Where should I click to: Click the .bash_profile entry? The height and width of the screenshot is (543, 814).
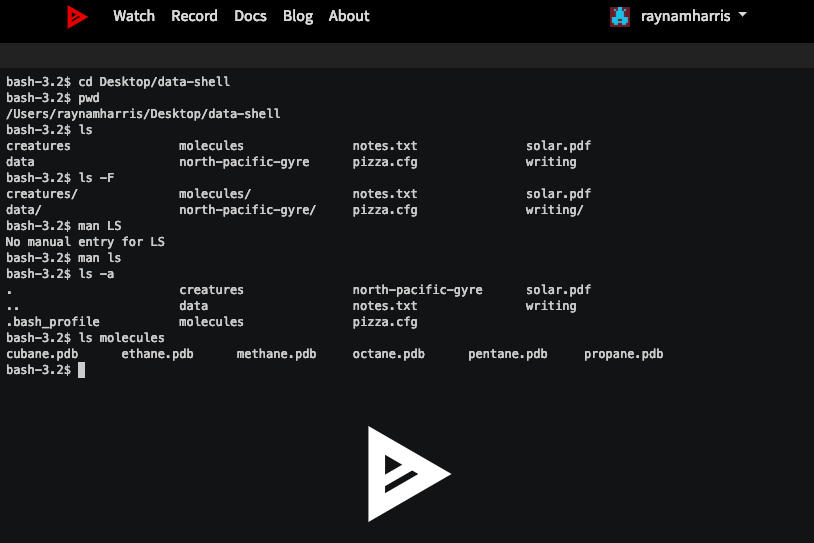52,322
